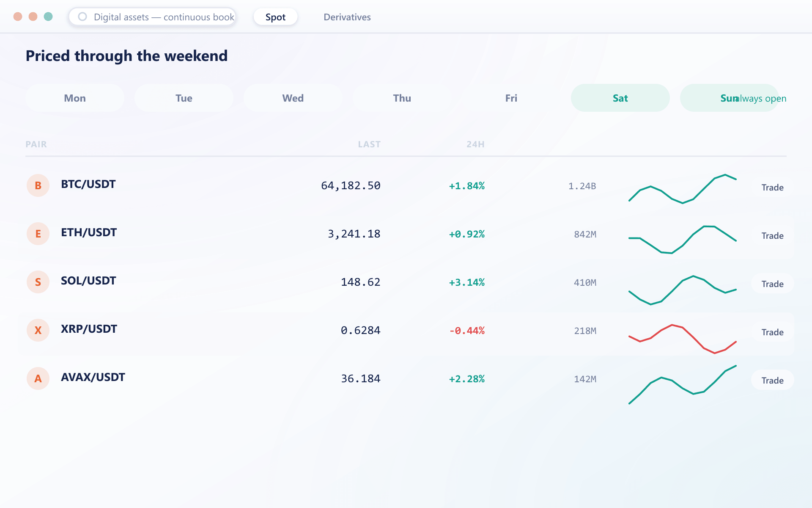Click the 1.24B volume value
Viewport: 812px width, 508px height.
point(582,186)
